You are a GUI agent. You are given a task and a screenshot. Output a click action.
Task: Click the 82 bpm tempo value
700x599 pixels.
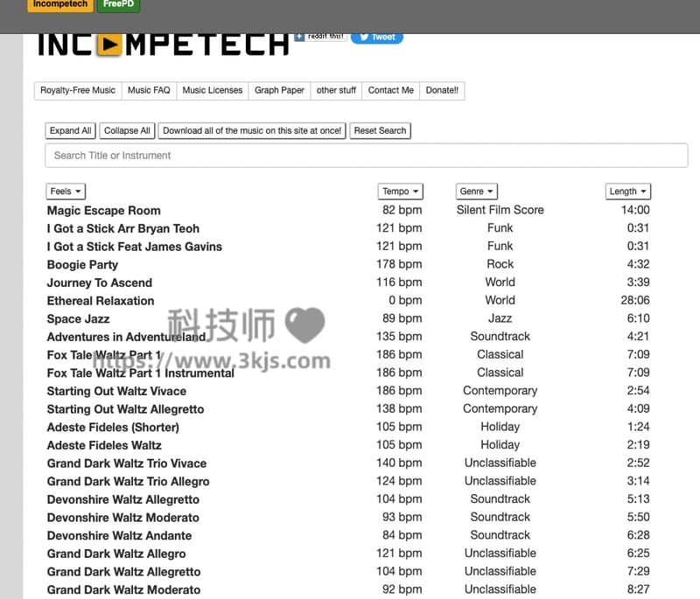click(402, 210)
